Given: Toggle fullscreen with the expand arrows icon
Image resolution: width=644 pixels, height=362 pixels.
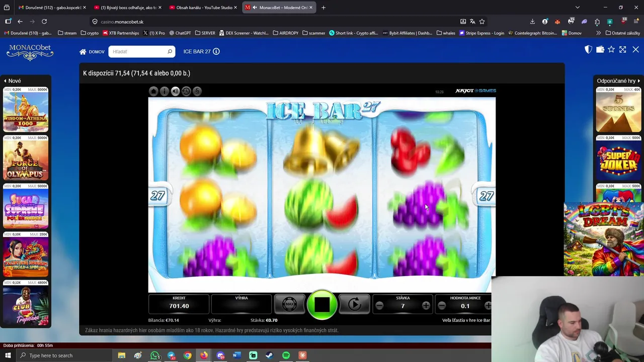Looking at the screenshot, I should point(623,49).
